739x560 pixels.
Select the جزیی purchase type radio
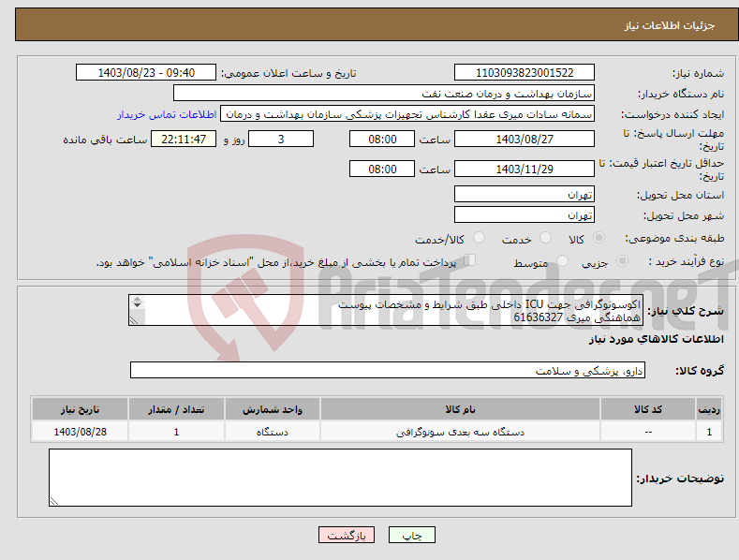point(622,261)
